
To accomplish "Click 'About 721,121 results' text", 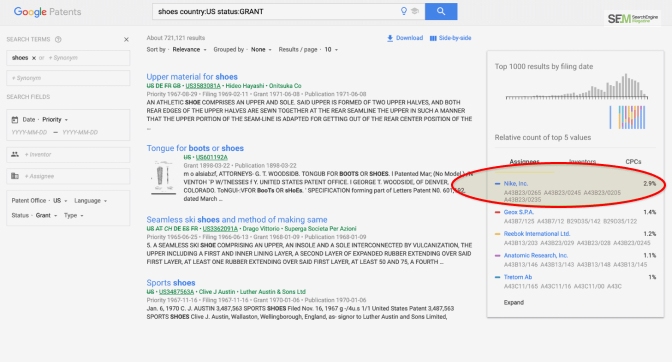I will click(x=176, y=38).
